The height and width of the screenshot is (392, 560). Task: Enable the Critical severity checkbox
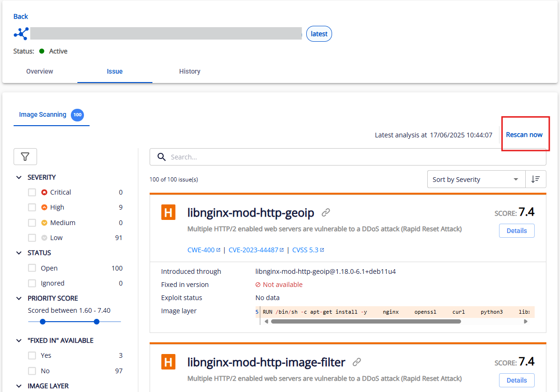click(x=32, y=192)
